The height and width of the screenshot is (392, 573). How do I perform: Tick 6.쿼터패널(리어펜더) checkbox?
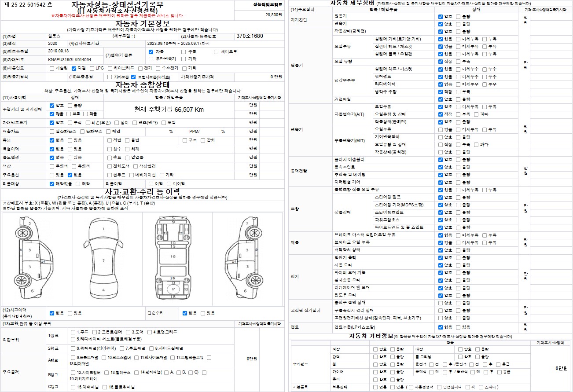(x=73, y=348)
